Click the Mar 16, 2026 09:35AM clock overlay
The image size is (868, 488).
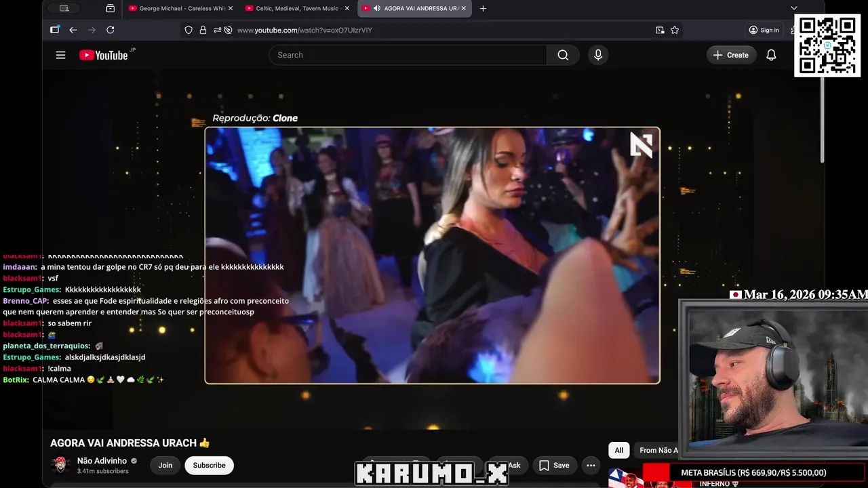click(798, 294)
